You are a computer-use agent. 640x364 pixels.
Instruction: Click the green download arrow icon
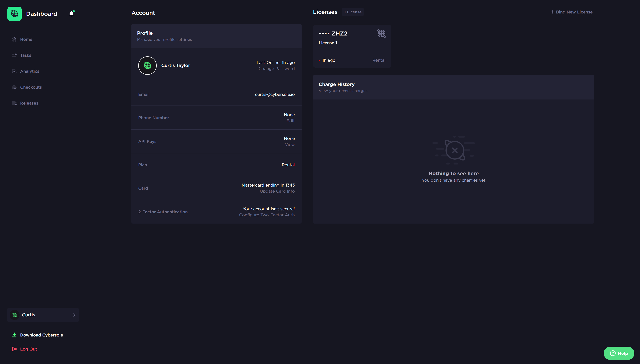14,335
